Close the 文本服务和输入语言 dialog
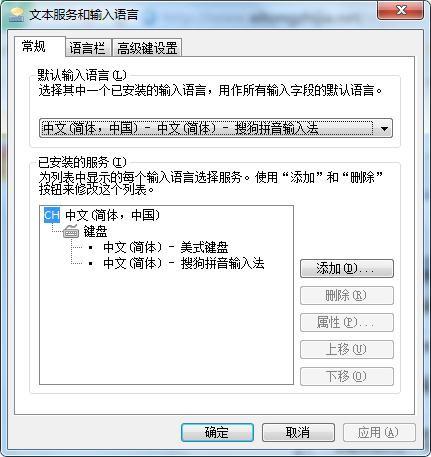 tap(401, 10)
